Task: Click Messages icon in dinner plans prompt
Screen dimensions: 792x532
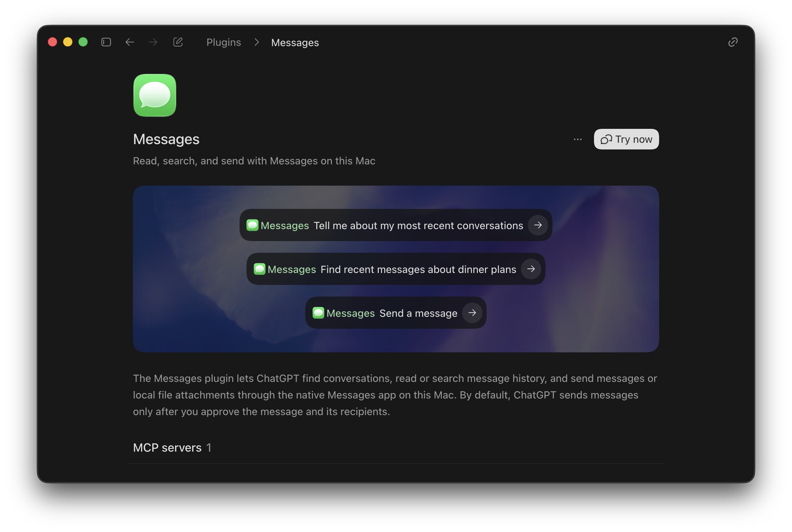Action: click(259, 269)
